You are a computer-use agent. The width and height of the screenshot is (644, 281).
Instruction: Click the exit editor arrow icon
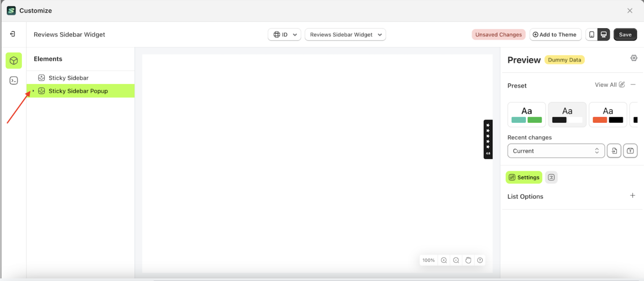[12, 34]
